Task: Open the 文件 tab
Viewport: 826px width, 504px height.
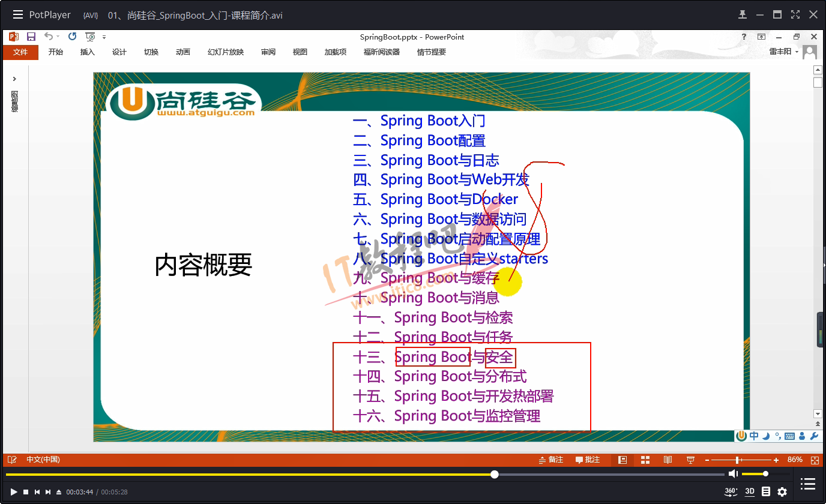Action: pyautogui.click(x=20, y=52)
